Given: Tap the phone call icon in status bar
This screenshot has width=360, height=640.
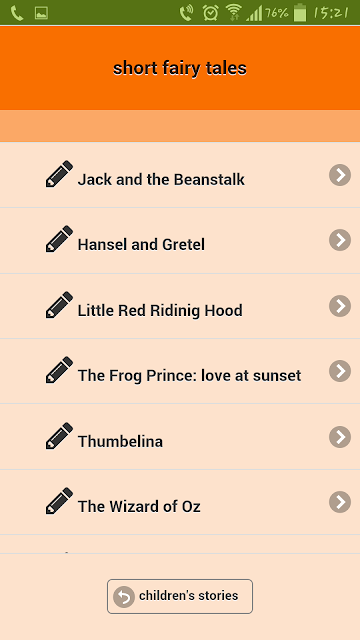Looking at the screenshot, I should [17, 13].
